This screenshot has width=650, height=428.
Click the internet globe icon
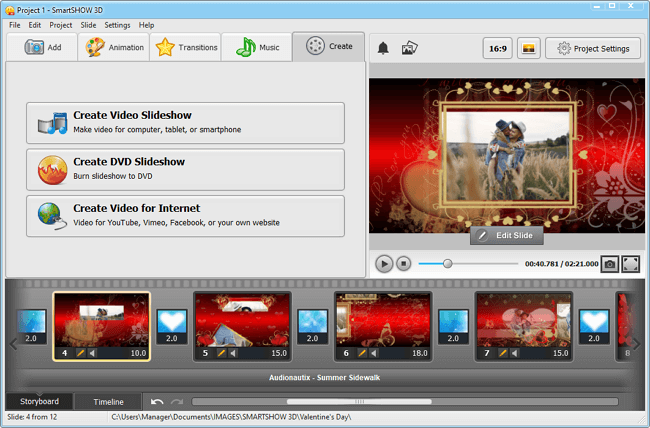pos(52,216)
